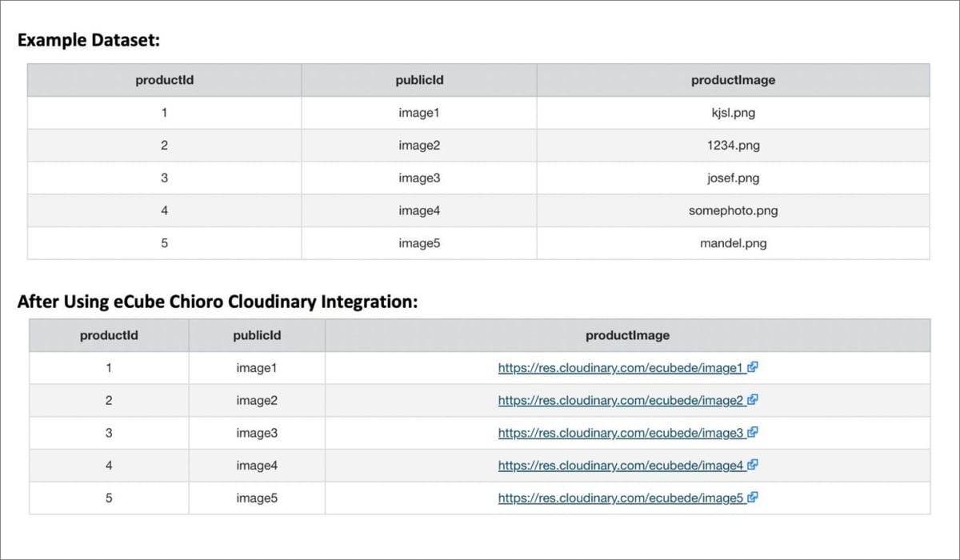
Task: Select the mandel.png cell
Action: 733,243
